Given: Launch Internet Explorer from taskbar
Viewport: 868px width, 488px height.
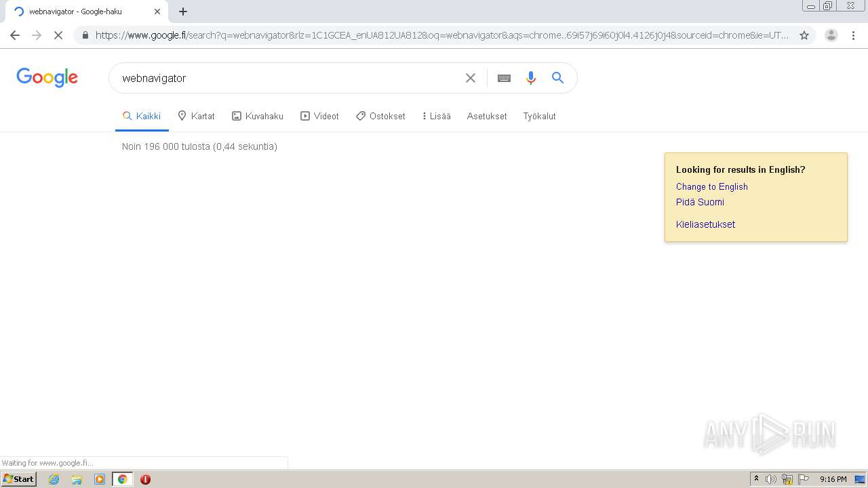Looking at the screenshot, I should pos(54,479).
